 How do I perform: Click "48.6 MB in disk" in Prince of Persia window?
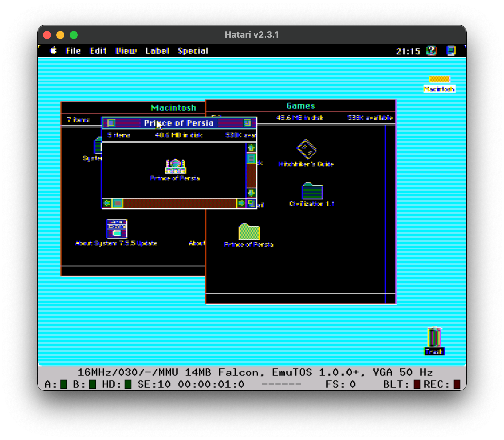tap(179, 135)
